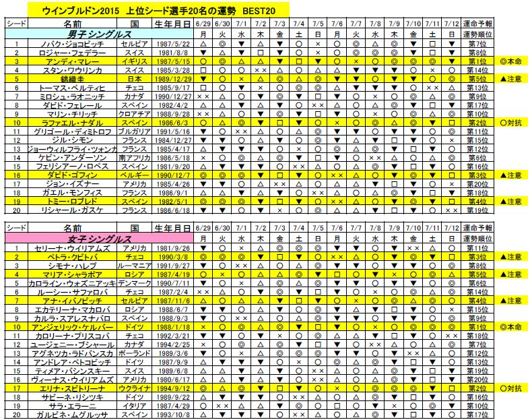Select the スタン・ワウリンカ name cell
Screen dimensions: 532x420
tap(73, 70)
